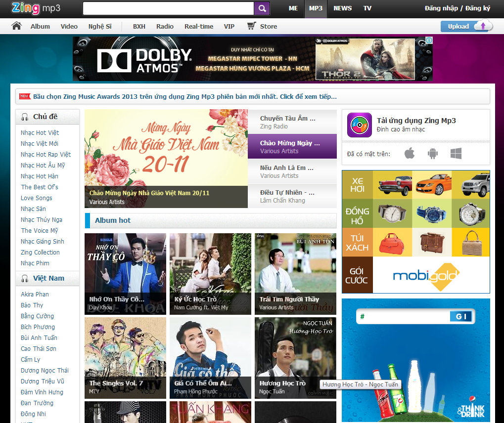Open Trái Tim Người Thầy album thumbnail
Screen dimensions: 504x423
295,274
